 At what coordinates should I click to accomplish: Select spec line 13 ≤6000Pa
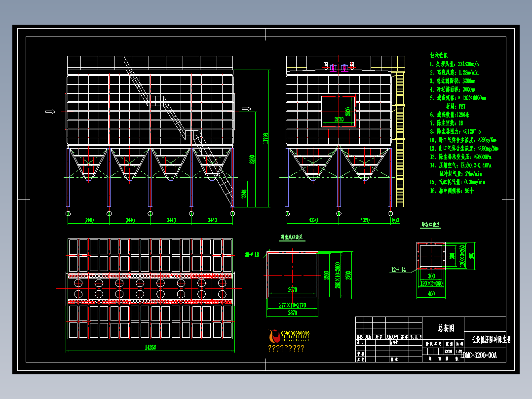click(460, 157)
